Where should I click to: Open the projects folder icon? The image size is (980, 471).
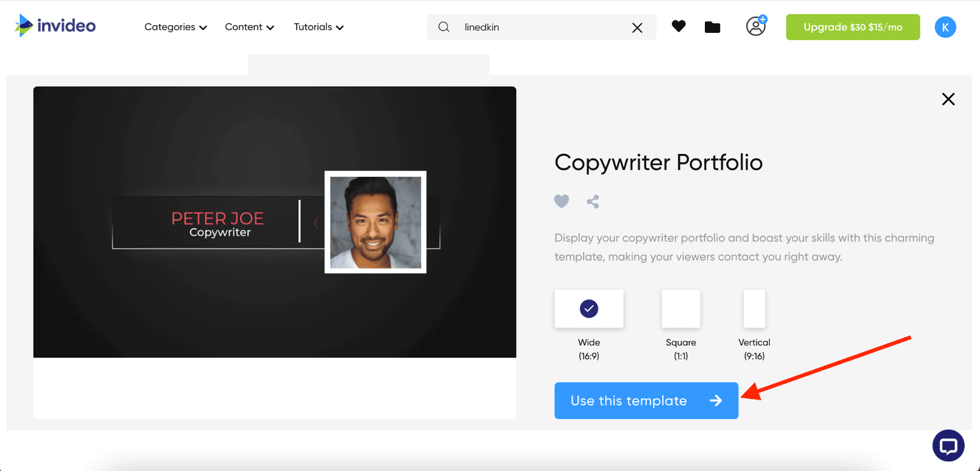(712, 27)
